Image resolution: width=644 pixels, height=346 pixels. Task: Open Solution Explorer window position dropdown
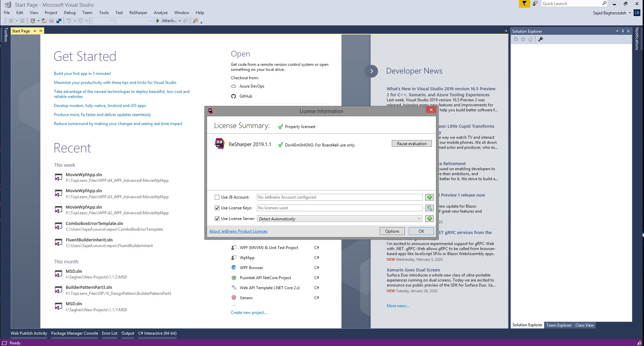click(x=617, y=31)
